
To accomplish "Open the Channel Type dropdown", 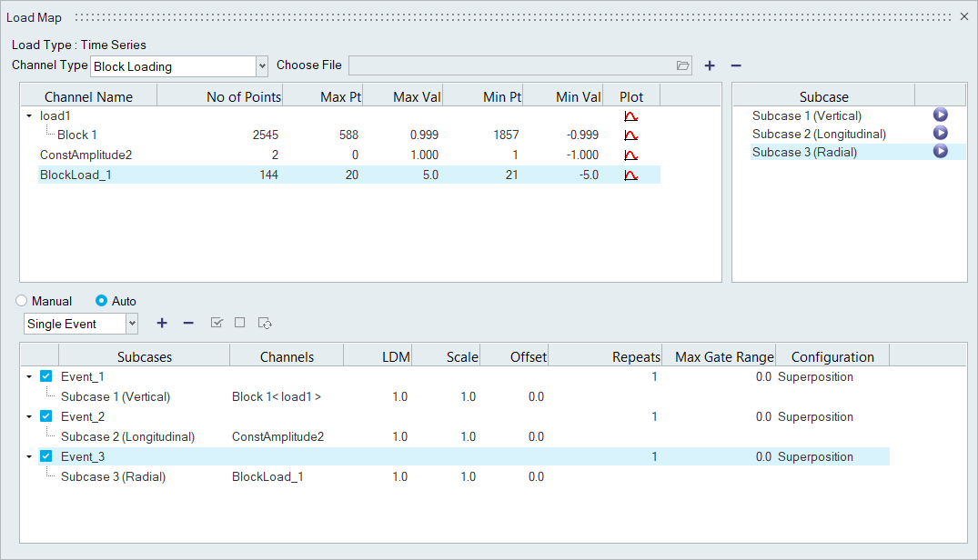I will click(x=262, y=65).
